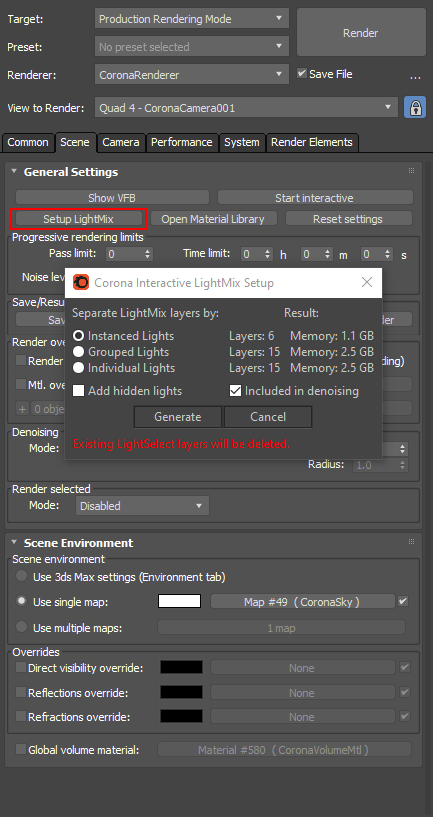Toggle checkbox next to CoronaSky map
The height and width of the screenshot is (817, 433).
click(x=403, y=601)
